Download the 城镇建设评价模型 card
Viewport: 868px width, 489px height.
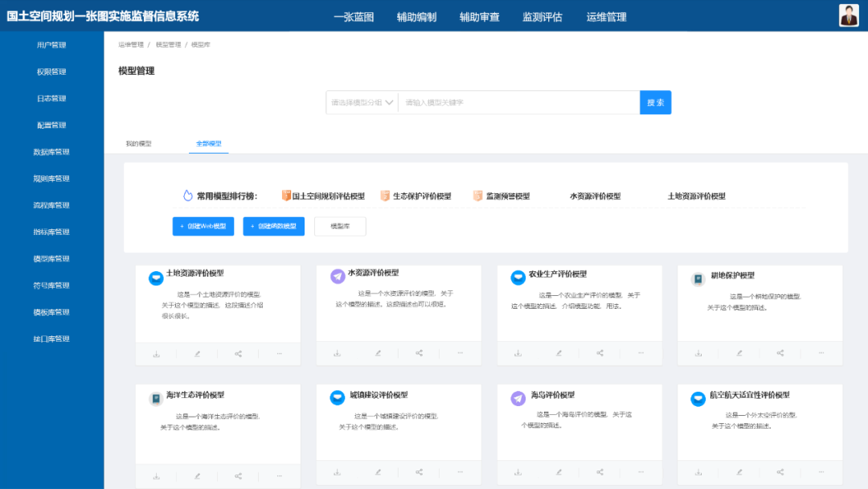tap(337, 472)
